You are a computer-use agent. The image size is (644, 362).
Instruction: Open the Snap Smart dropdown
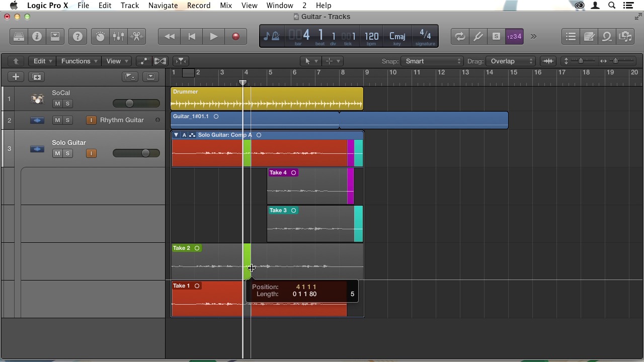[x=432, y=61]
